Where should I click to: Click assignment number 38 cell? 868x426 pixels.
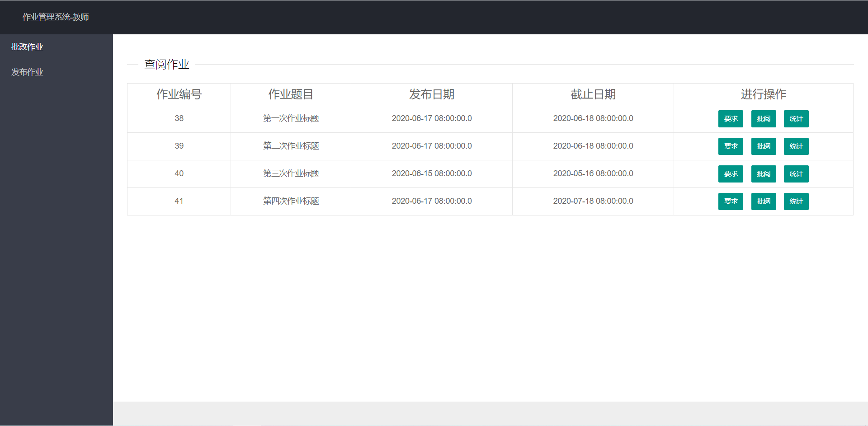click(x=179, y=119)
